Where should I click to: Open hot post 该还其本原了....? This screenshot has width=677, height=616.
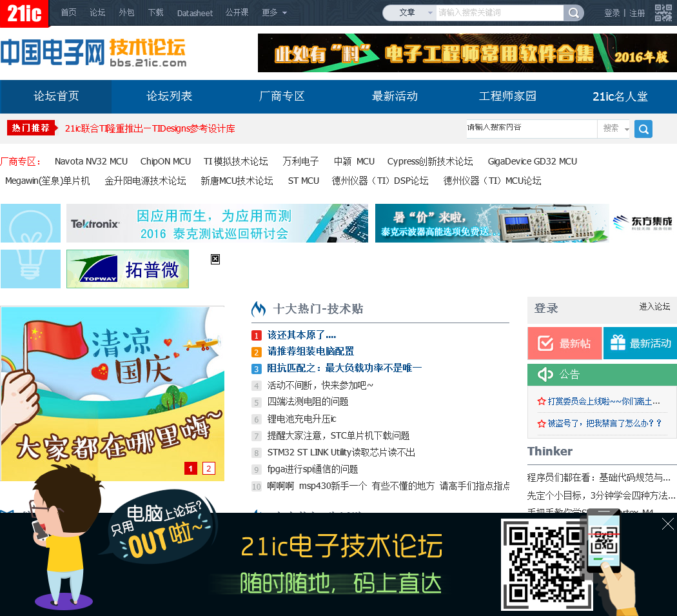click(301, 335)
